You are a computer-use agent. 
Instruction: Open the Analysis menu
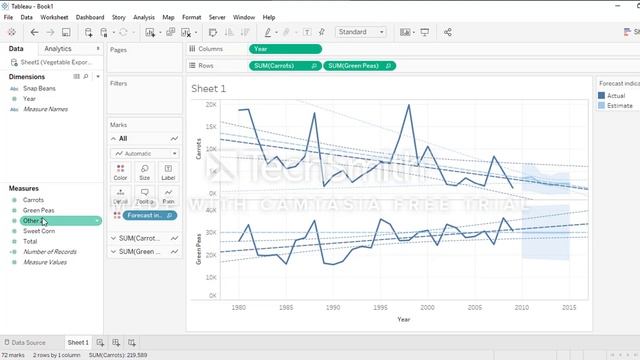[x=144, y=17]
